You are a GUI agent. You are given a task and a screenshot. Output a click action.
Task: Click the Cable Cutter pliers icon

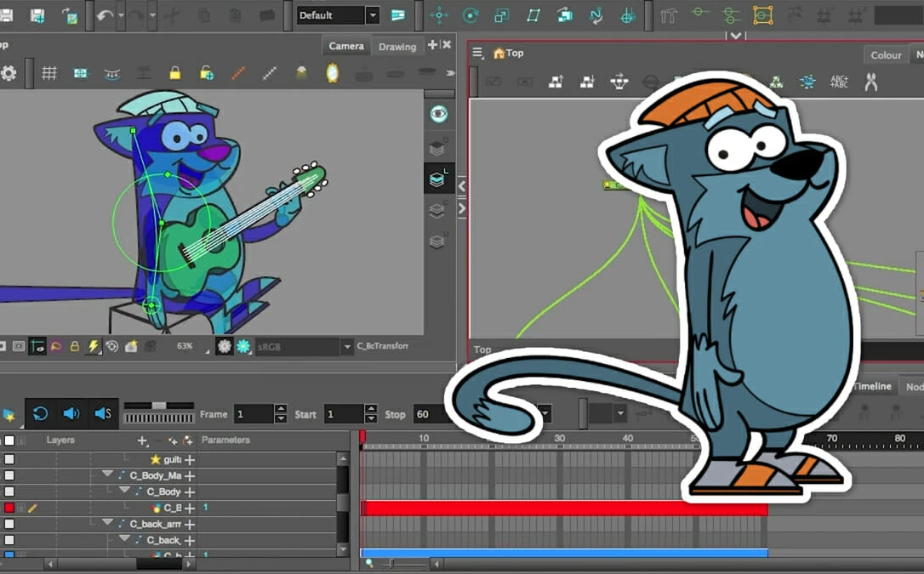870,82
